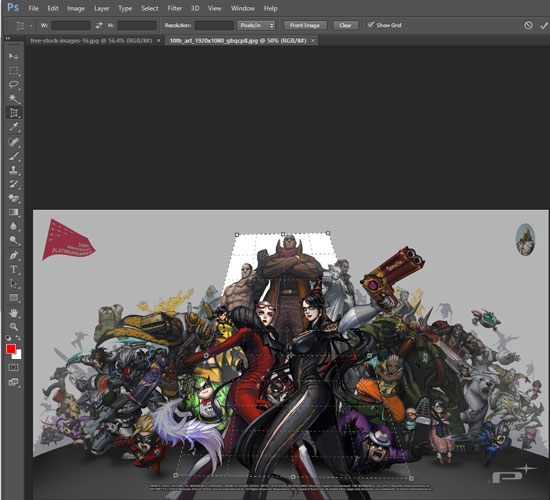Open the Layer menu
This screenshot has height=500, width=550.
[102, 8]
